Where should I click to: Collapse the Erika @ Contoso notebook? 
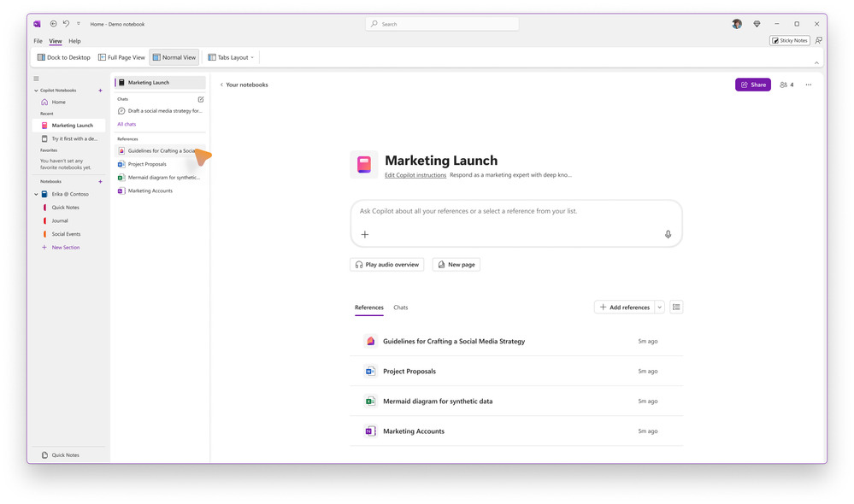36,194
